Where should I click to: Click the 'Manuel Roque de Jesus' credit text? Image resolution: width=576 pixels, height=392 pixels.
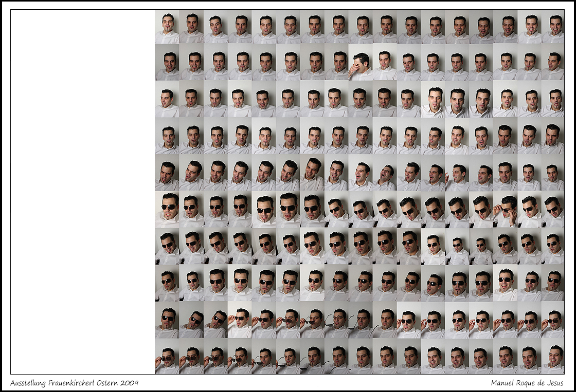pyautogui.click(x=527, y=383)
